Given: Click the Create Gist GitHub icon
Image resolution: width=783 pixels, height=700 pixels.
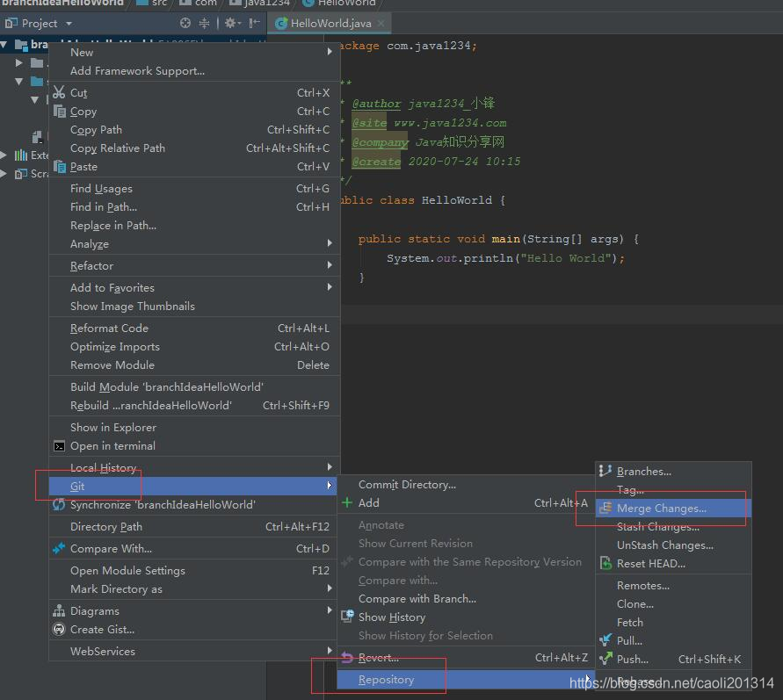Looking at the screenshot, I should tap(59, 629).
